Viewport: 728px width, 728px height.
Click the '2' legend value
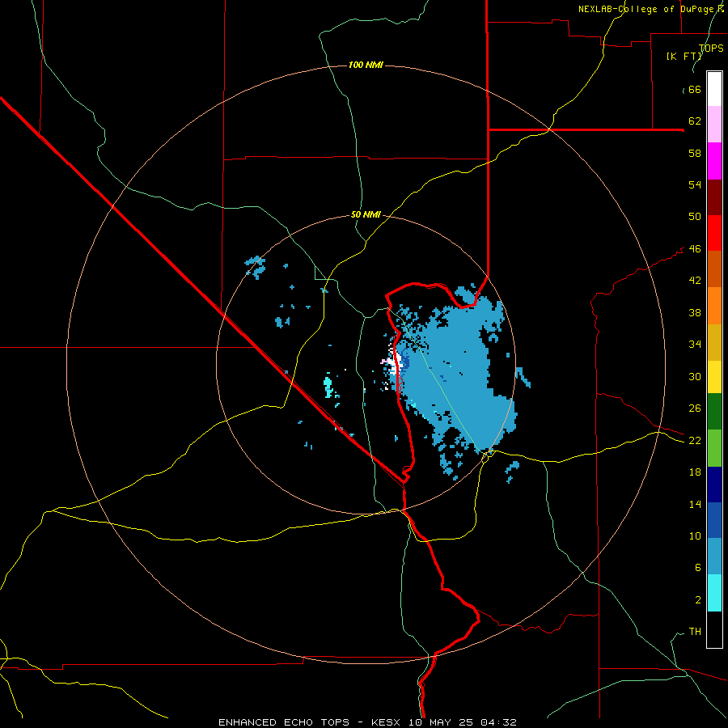(697, 600)
